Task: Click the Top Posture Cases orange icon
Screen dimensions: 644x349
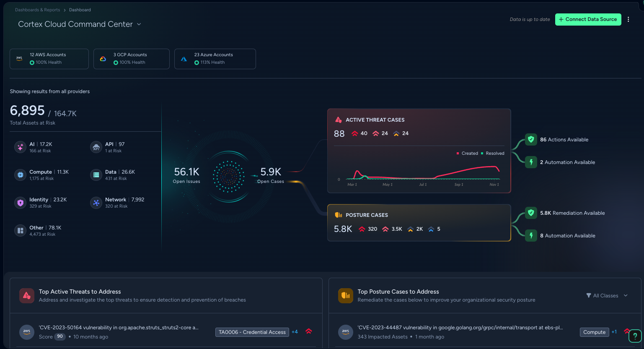Action: click(346, 295)
